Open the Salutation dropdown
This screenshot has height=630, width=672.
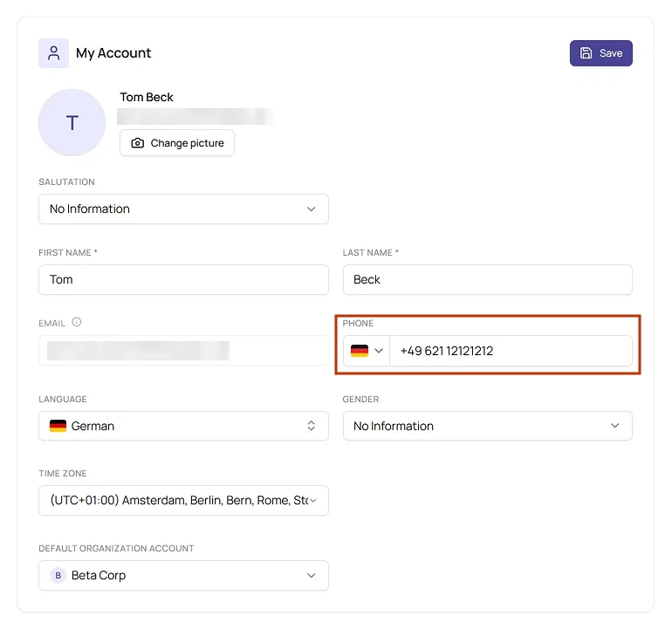183,209
